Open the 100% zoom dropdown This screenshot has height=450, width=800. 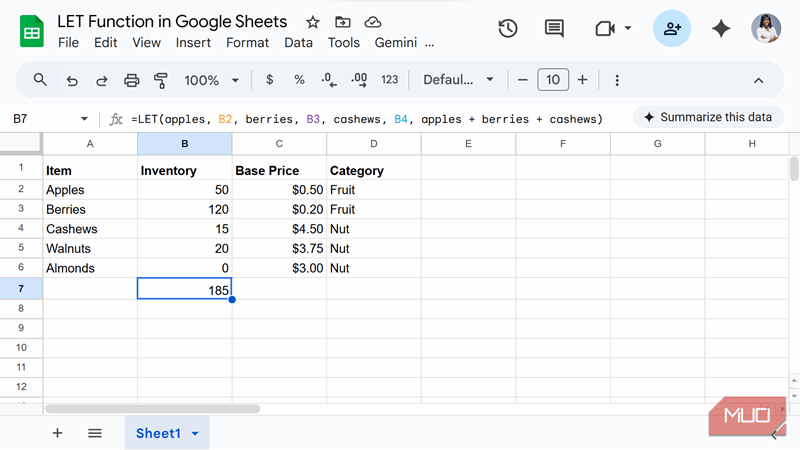point(211,80)
